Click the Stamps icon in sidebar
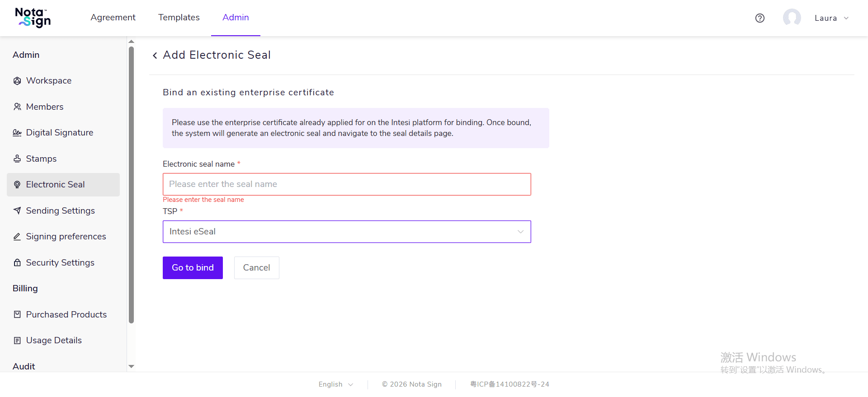Image resolution: width=868 pixels, height=397 pixels. point(17,159)
